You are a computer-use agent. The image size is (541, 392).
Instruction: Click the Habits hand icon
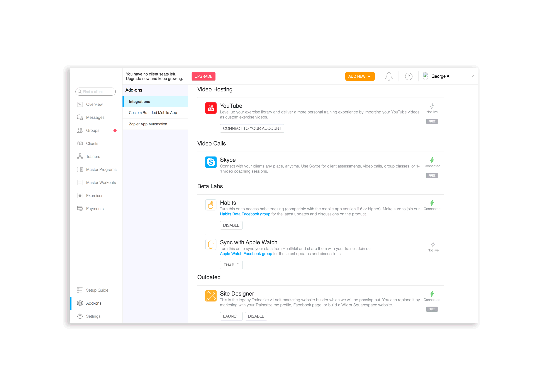(211, 205)
